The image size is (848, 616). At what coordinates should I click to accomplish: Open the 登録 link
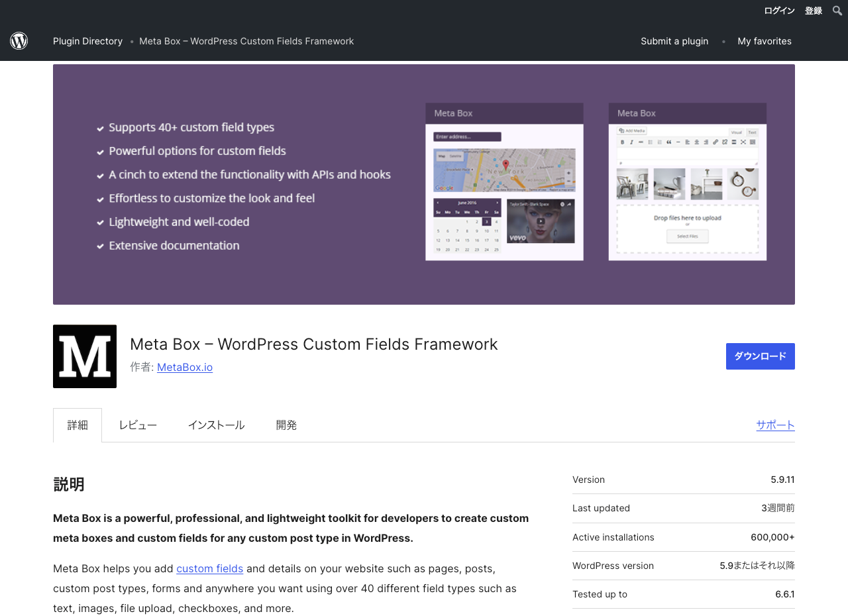tap(814, 11)
